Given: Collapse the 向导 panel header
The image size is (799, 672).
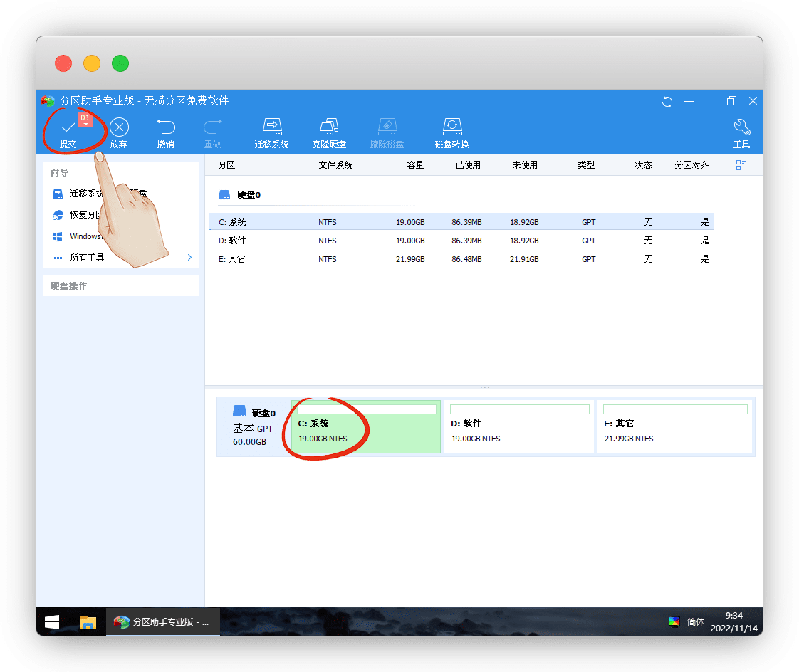Looking at the screenshot, I should point(120,172).
